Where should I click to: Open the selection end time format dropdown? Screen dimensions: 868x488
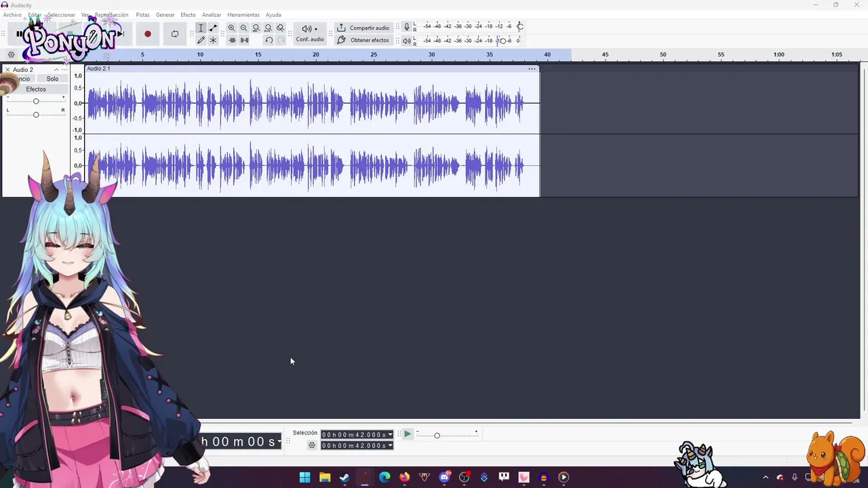click(x=390, y=445)
